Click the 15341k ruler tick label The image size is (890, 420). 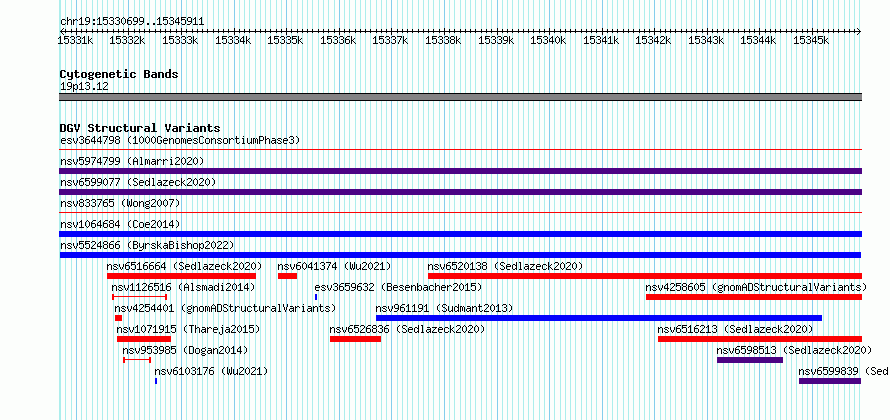pos(601,40)
